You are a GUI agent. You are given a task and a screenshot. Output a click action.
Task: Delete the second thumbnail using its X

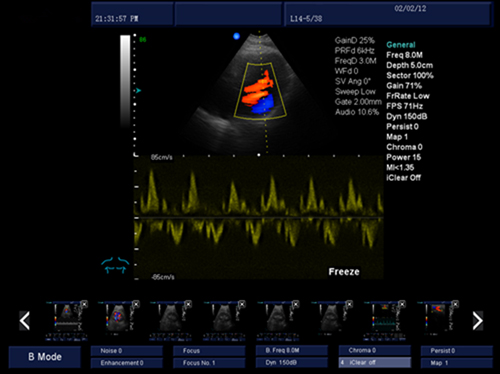(x=136, y=304)
